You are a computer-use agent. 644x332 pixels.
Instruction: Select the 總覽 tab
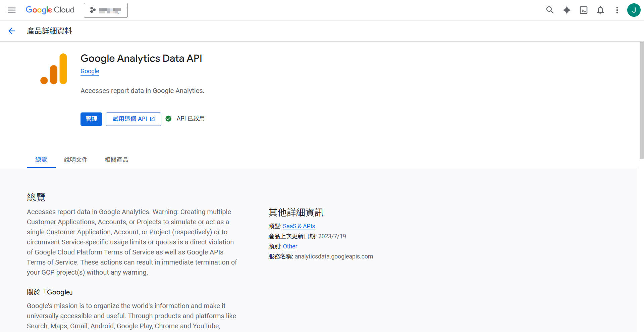pos(41,159)
